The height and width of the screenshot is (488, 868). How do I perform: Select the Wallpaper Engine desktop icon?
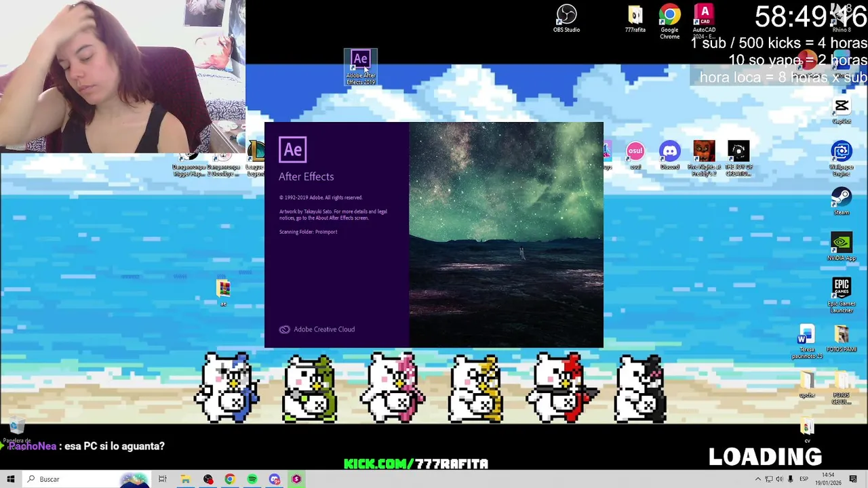tap(842, 159)
